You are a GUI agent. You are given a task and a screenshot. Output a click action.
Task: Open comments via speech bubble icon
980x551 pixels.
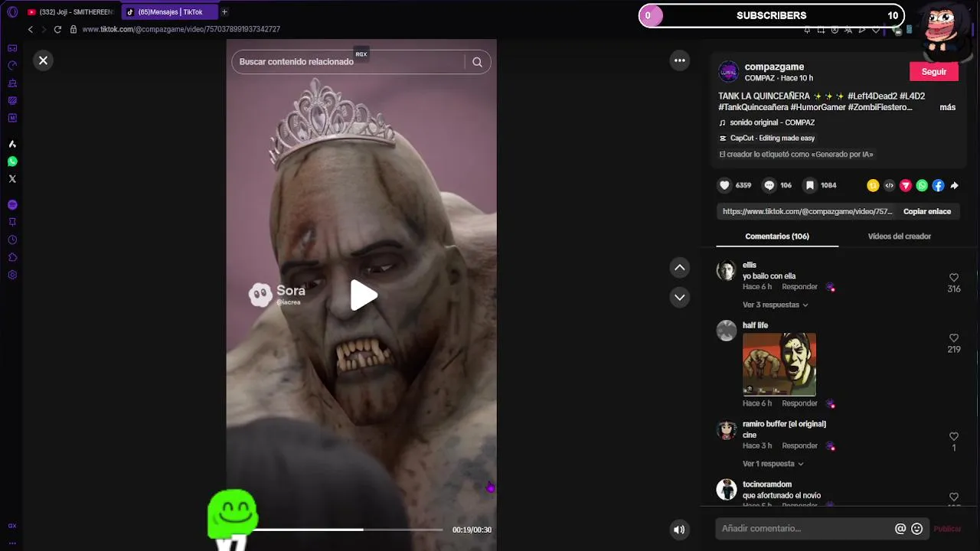(x=769, y=185)
